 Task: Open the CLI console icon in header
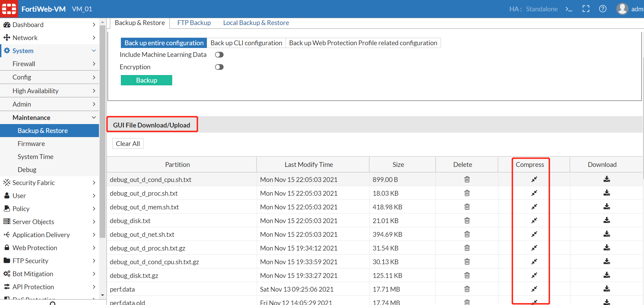[569, 9]
